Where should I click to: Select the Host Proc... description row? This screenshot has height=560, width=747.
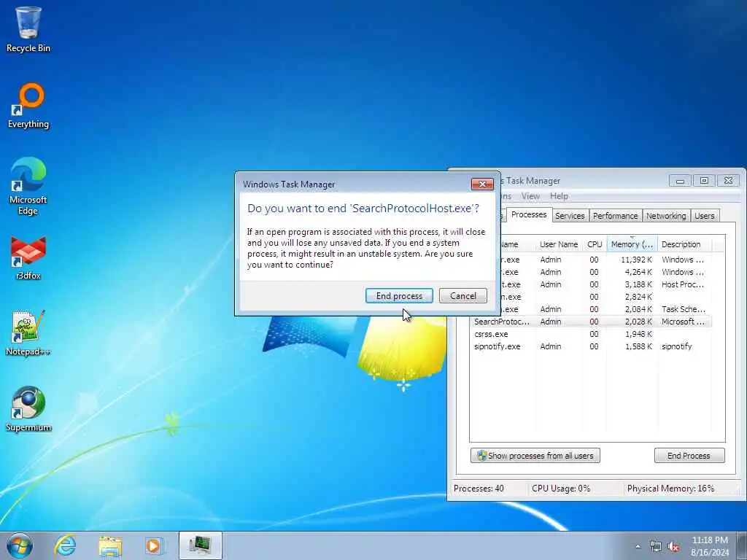coord(605,284)
